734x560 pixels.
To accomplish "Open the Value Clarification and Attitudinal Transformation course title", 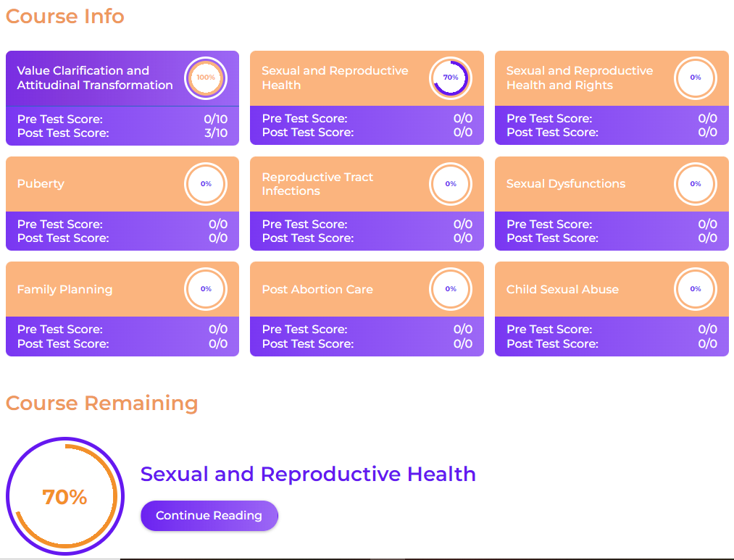I will click(x=95, y=78).
